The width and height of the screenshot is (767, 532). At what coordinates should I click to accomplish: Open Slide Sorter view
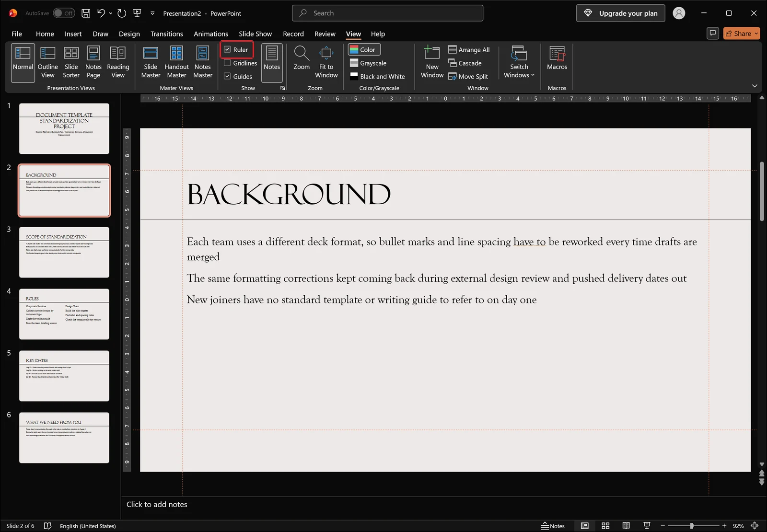(x=71, y=62)
